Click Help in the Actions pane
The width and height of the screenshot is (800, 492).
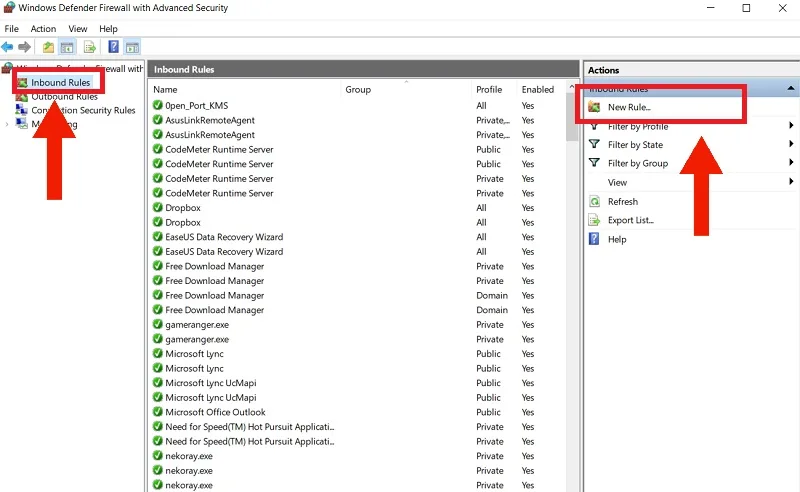click(617, 239)
